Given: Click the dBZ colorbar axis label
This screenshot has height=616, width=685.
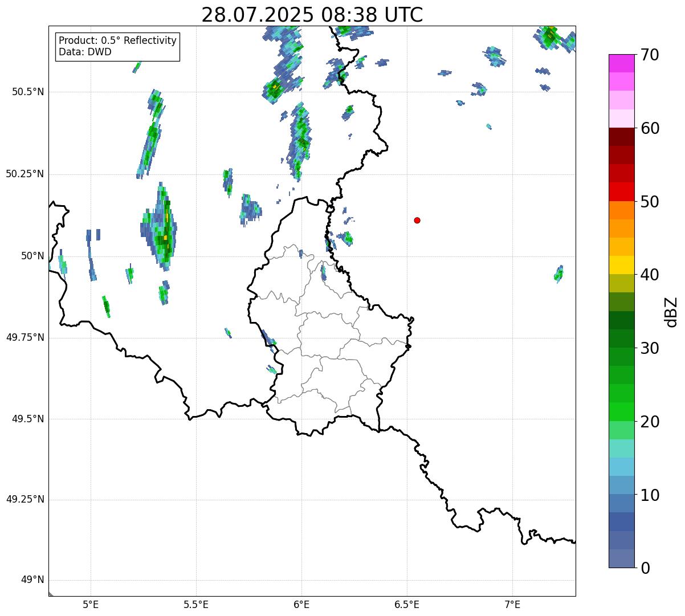Looking at the screenshot, I should click(672, 311).
